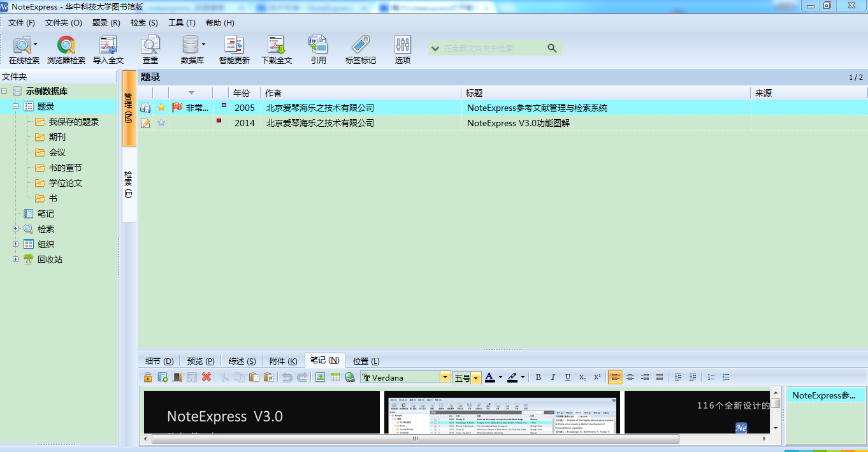This screenshot has height=452, width=868.
Task: Switch to the 预览 (P) tab
Action: point(201,361)
